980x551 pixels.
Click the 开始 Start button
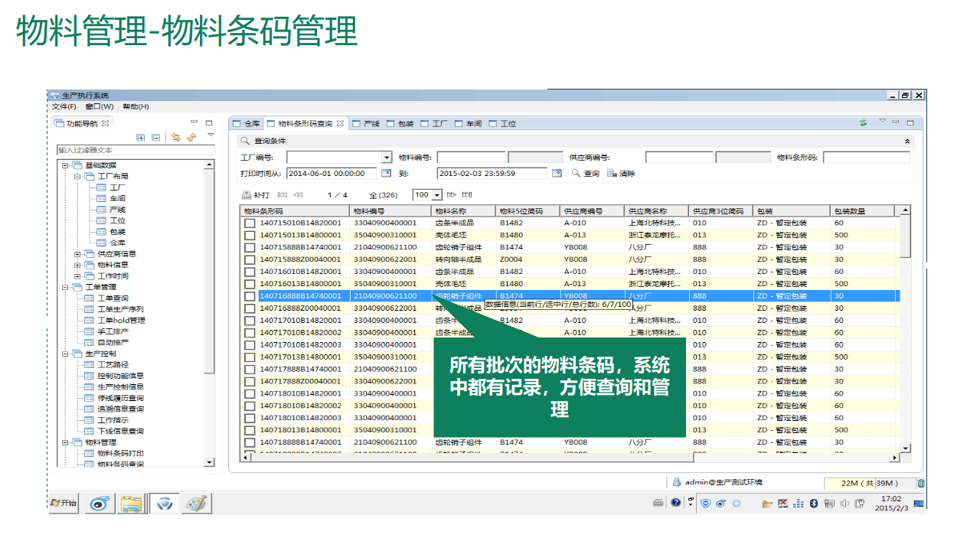pyautogui.click(x=64, y=503)
